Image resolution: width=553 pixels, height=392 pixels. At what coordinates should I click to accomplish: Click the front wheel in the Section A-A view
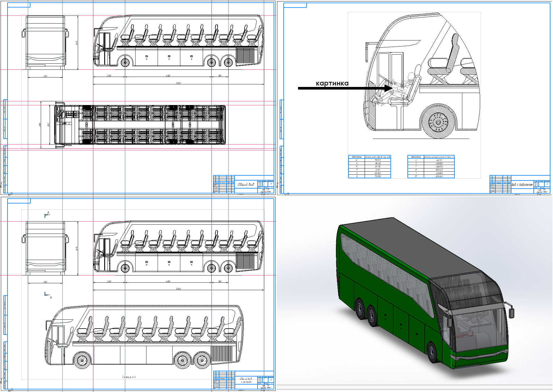82,360
